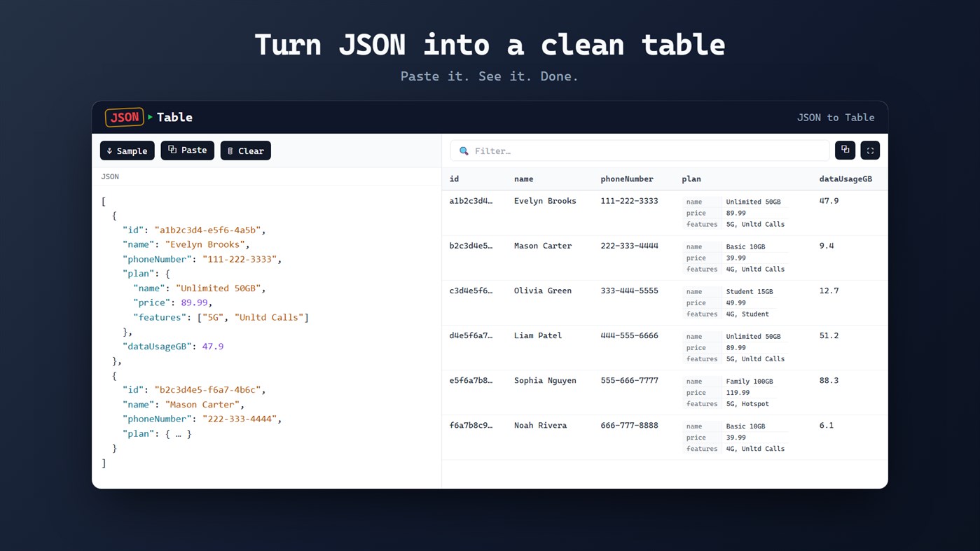Click phone number 333-444-5555
Screen dimensions: 980x551
click(629, 291)
